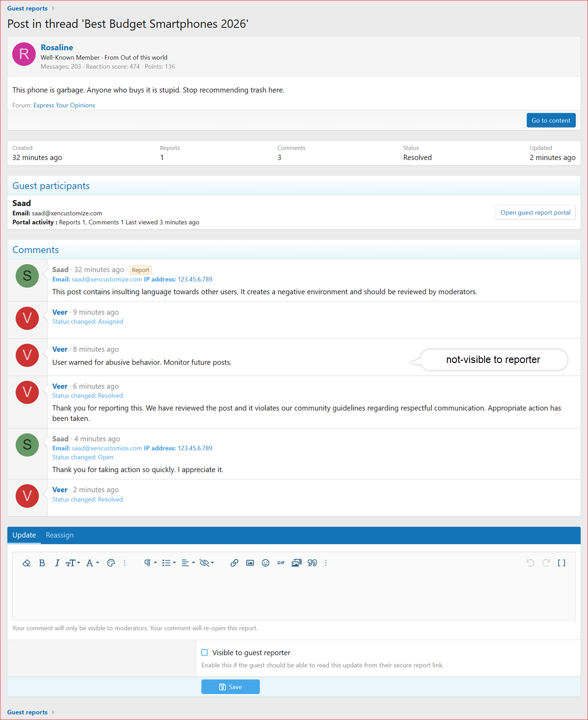This screenshot has height=720, width=588.
Task: Open the paragraph format dropdown
Action: [x=150, y=563]
